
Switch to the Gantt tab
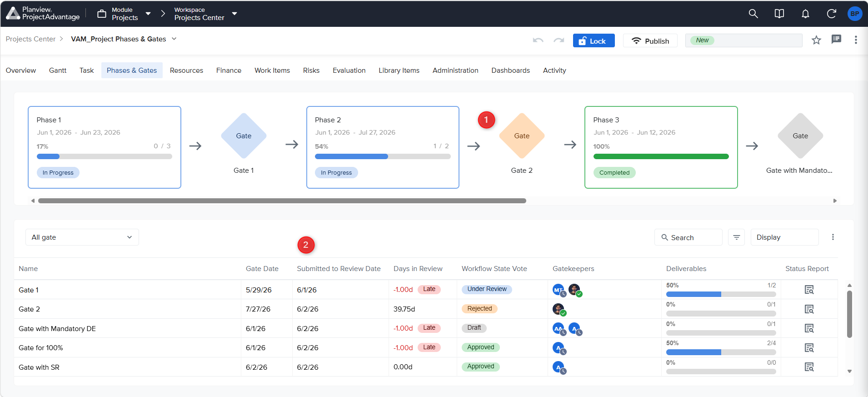coord(58,70)
